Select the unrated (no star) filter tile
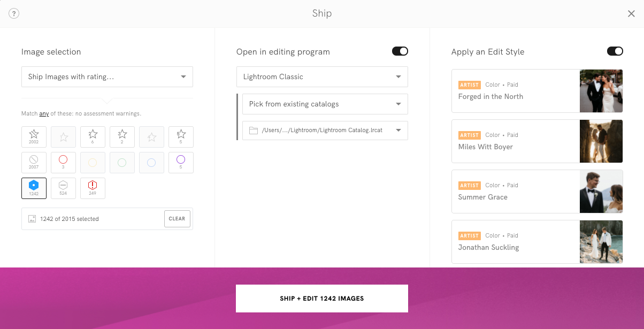 34,137
